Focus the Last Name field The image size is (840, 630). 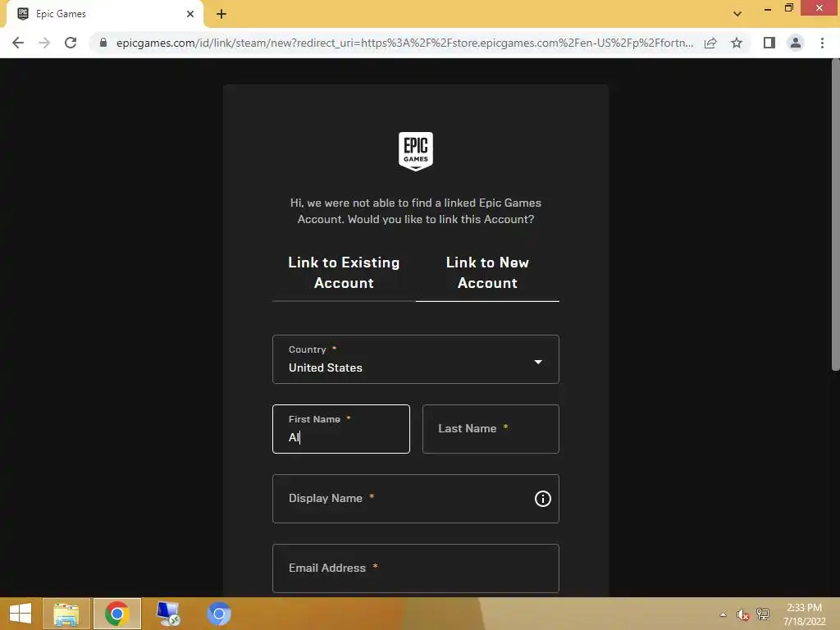[x=491, y=429]
